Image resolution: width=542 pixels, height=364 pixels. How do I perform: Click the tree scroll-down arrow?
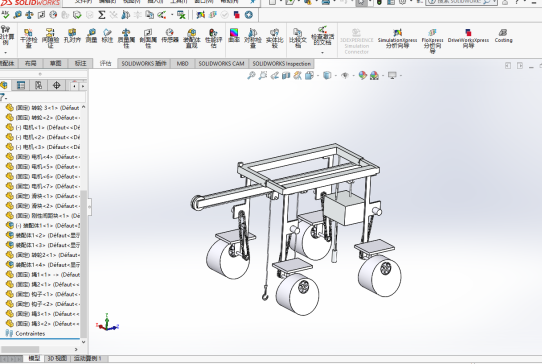tap(83, 342)
